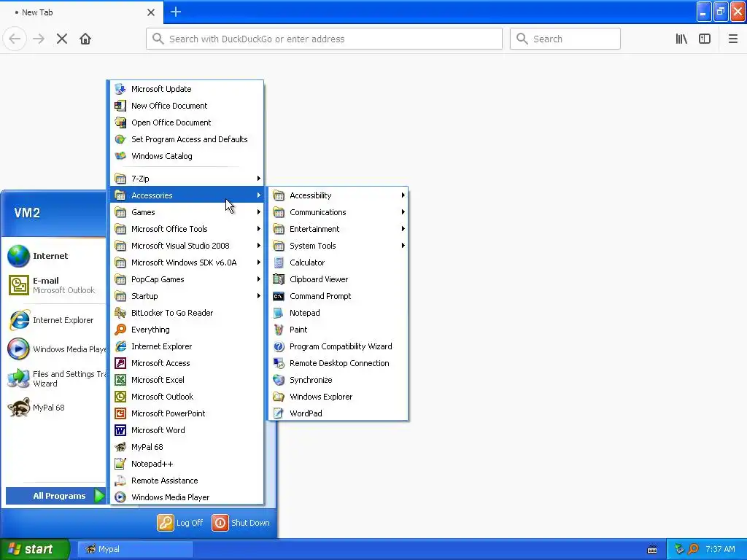Expand the Communications submenu arrow

403,212
